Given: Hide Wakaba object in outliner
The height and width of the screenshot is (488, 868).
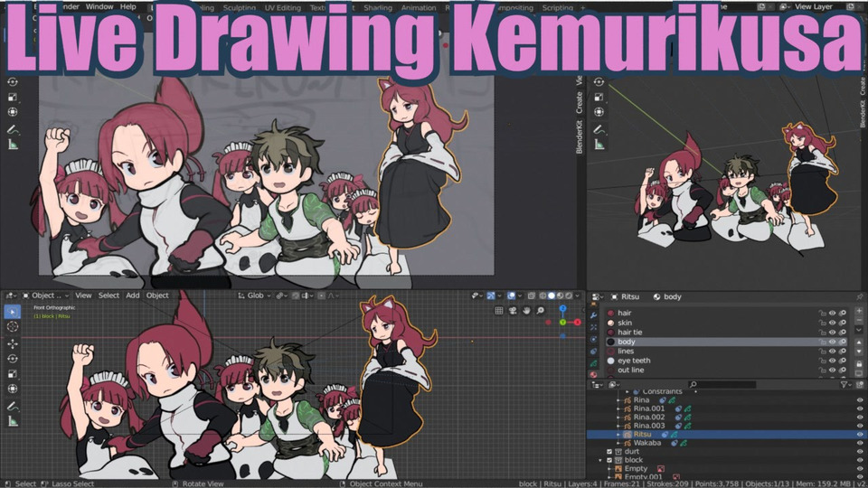Looking at the screenshot, I should 860,443.
